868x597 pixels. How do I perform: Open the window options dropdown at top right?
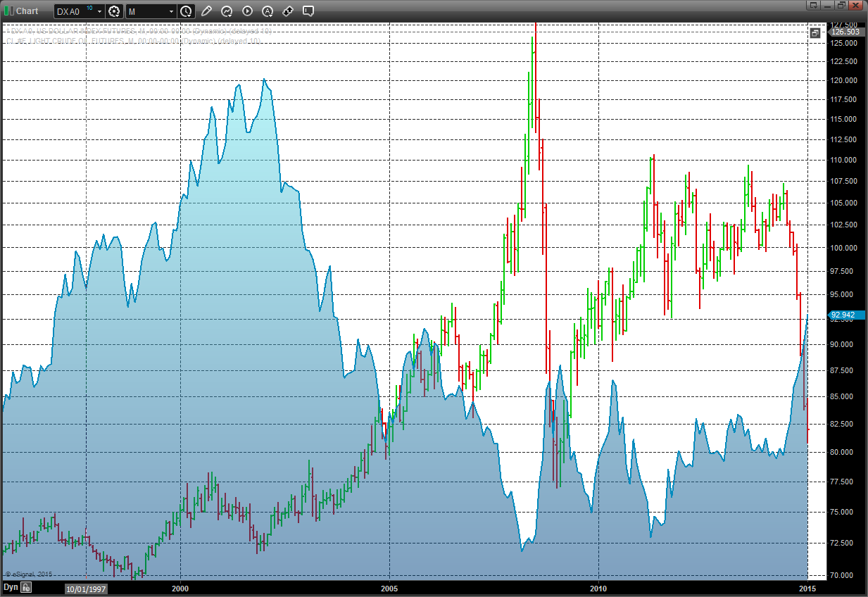[x=814, y=5]
